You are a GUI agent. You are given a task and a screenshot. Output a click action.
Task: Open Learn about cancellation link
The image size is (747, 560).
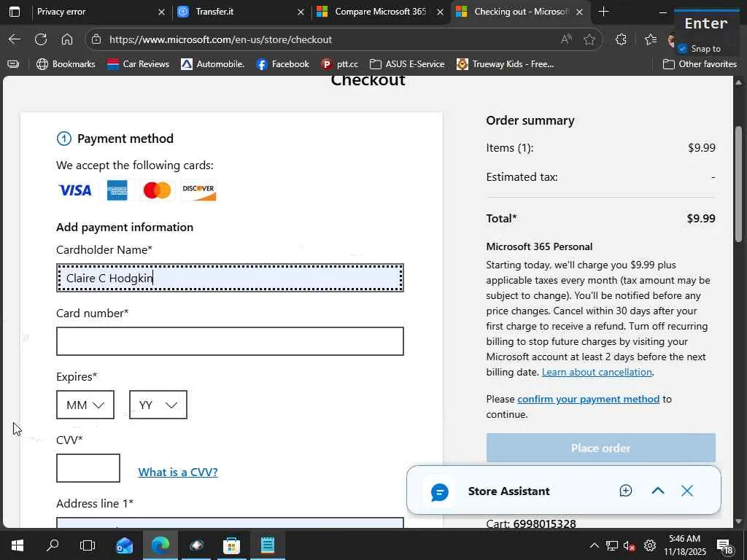click(x=597, y=372)
